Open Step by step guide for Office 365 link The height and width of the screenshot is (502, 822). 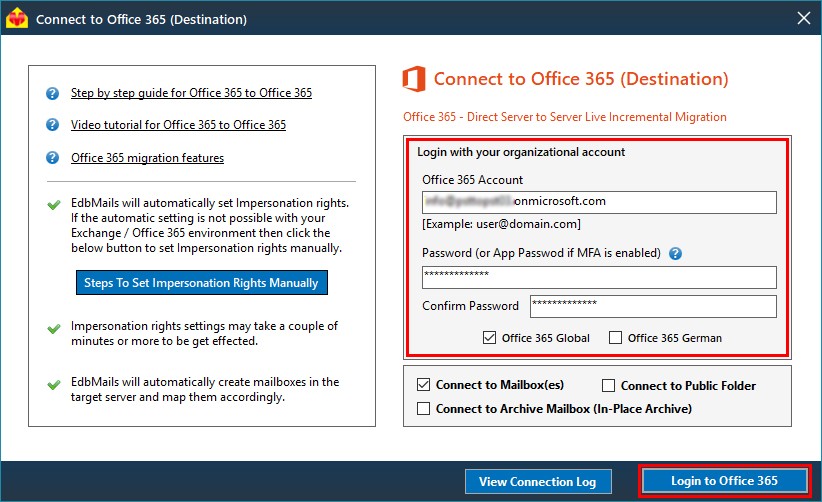(x=191, y=93)
